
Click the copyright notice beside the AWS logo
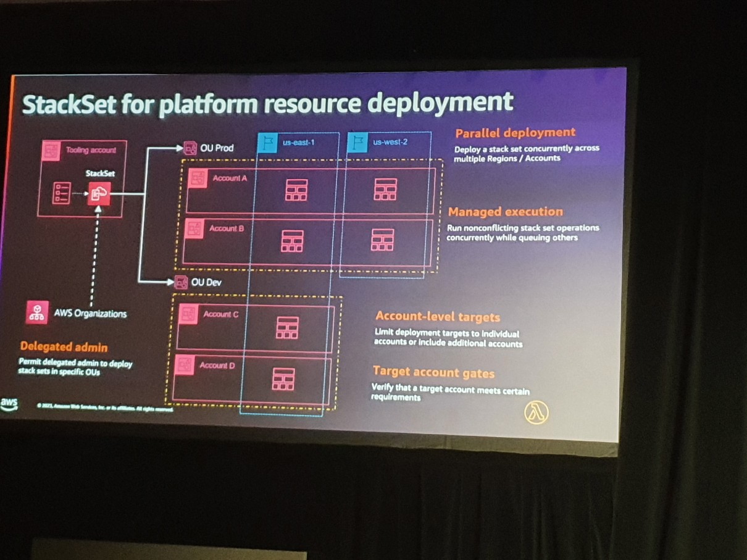coord(105,407)
